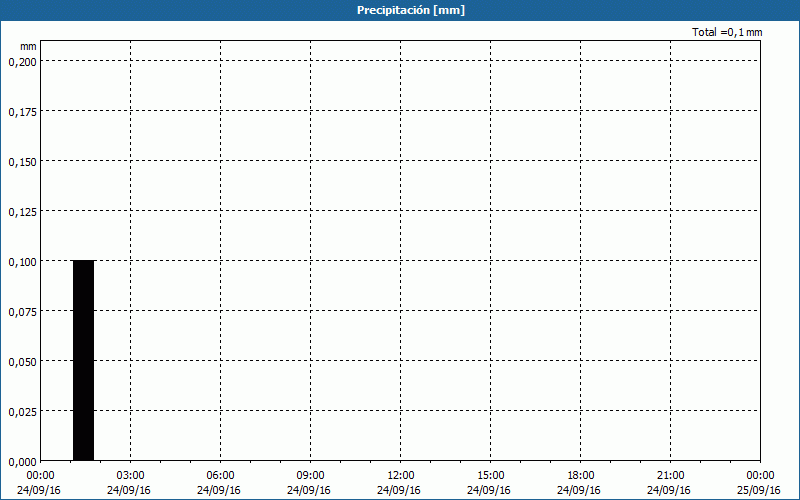The image size is (800, 500).
Task: Pick the 0,100 y-axis label
Action: 22,261
